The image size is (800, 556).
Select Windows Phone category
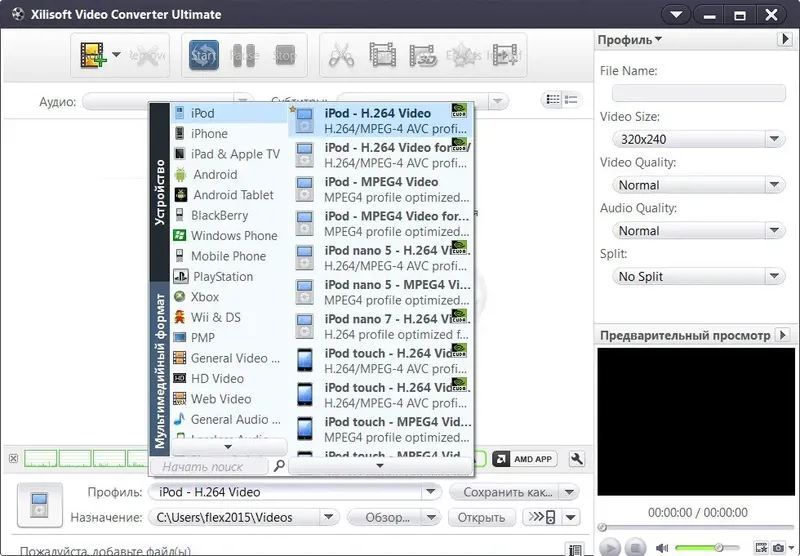tap(229, 236)
